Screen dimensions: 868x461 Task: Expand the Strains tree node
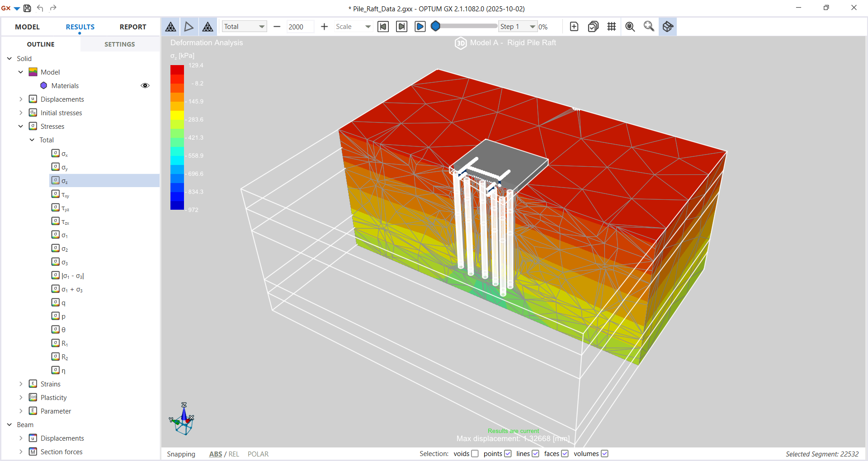(x=21, y=384)
